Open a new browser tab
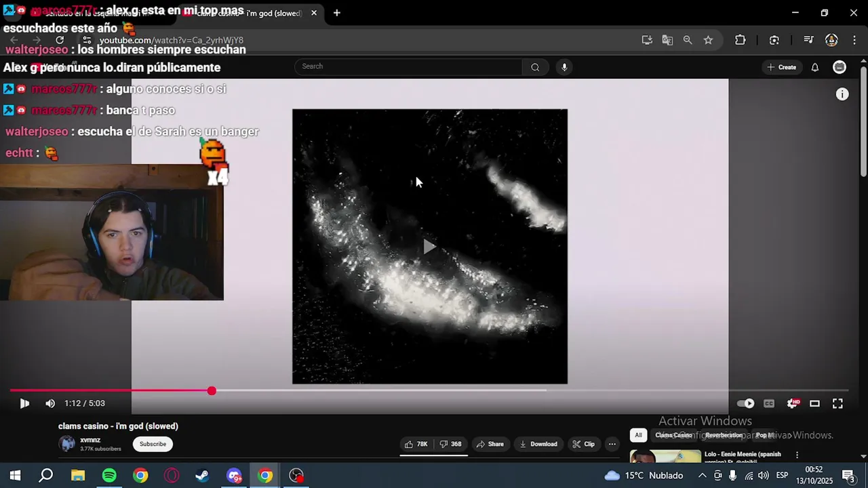 pyautogui.click(x=336, y=13)
